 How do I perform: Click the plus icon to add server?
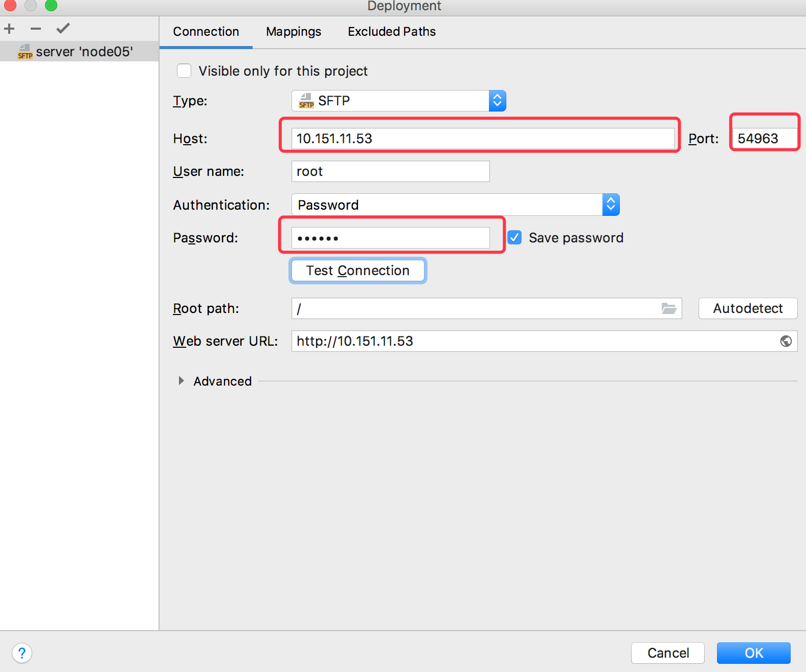tap(9, 29)
